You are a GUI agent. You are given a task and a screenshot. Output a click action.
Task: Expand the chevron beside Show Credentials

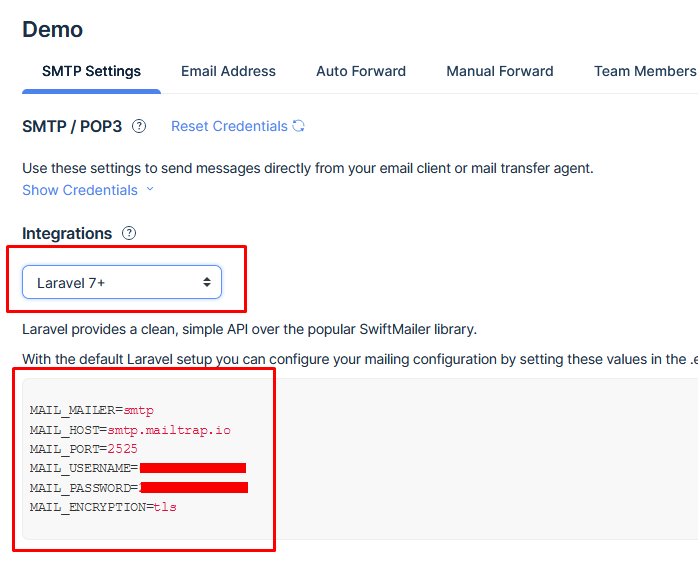point(150,190)
